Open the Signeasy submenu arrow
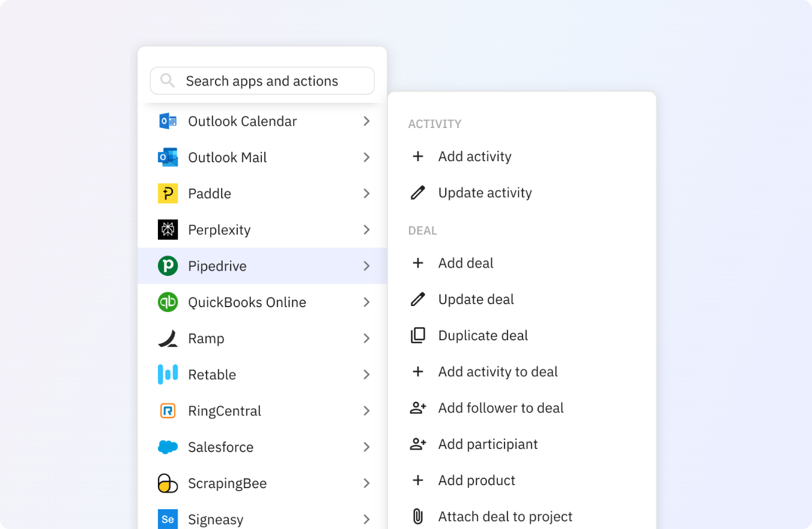The width and height of the screenshot is (812, 529). click(366, 519)
